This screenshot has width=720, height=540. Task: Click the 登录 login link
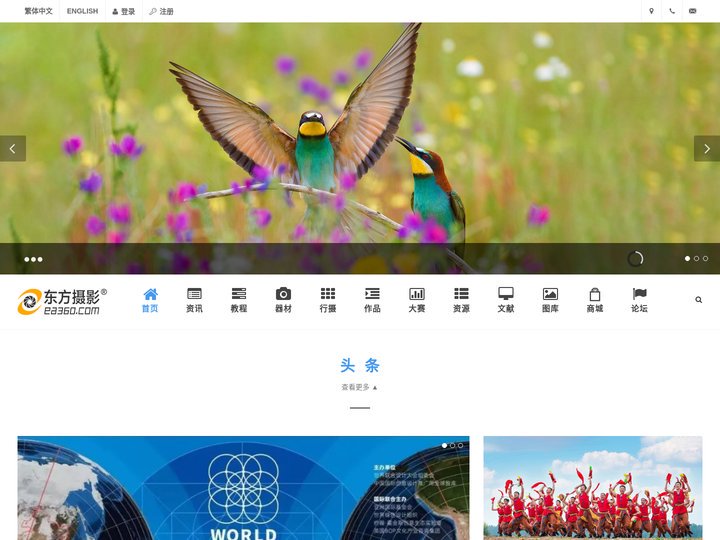[x=124, y=11]
